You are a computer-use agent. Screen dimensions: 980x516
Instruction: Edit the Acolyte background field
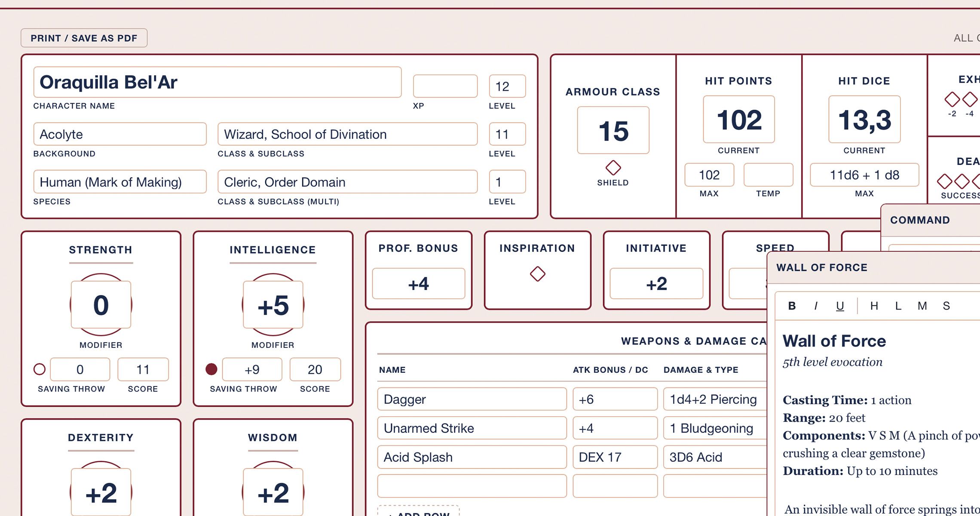point(120,134)
